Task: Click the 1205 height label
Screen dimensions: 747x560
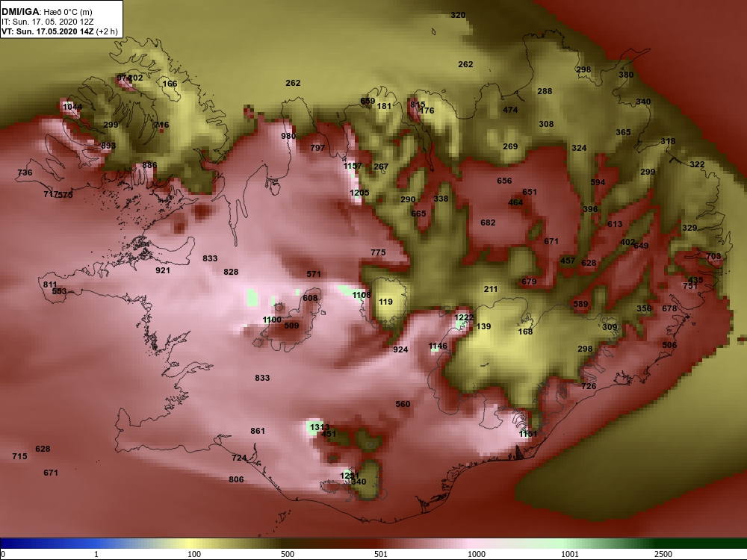Action: click(359, 193)
